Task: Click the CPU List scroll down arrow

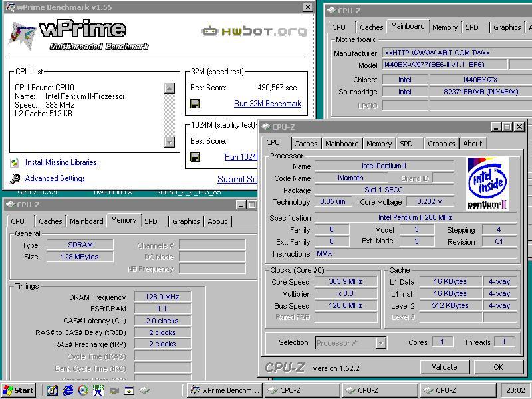Action: pos(170,142)
